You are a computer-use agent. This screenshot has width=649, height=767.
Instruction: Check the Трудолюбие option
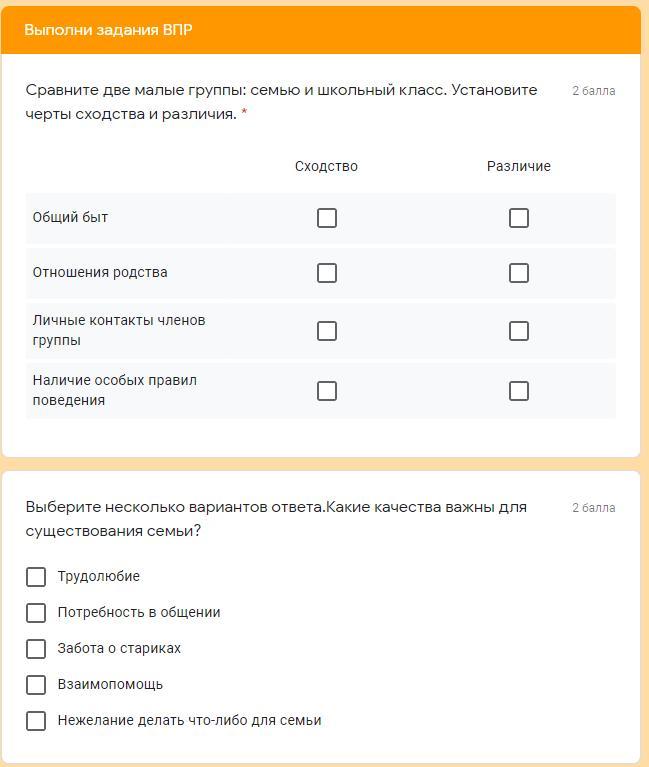point(36,577)
